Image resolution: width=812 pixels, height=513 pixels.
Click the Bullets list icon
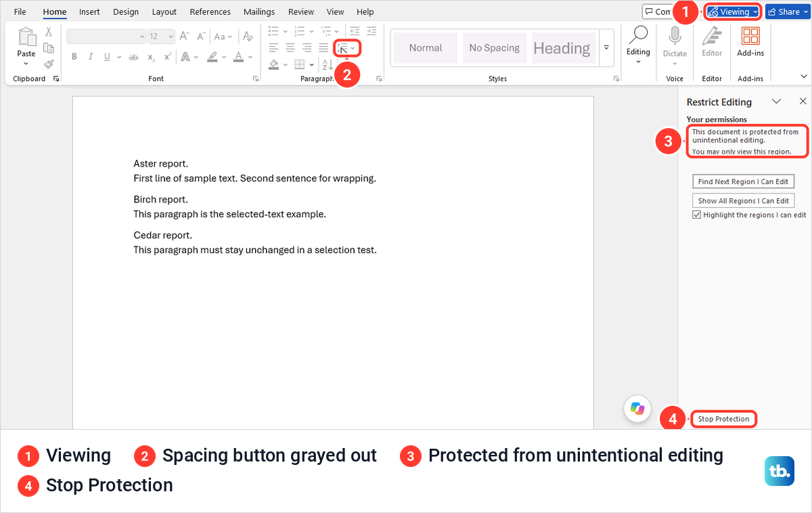click(x=273, y=30)
